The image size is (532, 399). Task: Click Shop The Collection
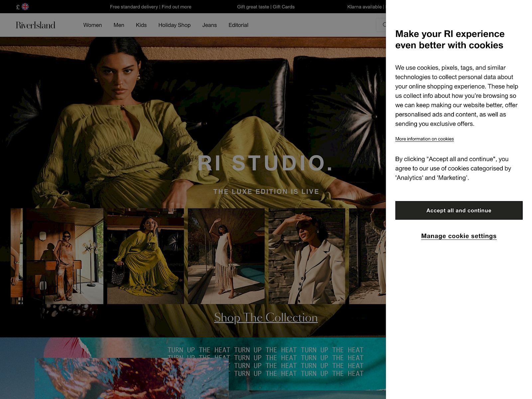point(266,318)
